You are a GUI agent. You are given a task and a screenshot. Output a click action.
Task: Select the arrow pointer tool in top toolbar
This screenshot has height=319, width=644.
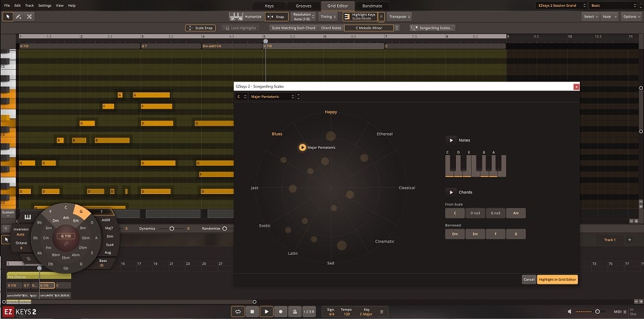pyautogui.click(x=8, y=17)
